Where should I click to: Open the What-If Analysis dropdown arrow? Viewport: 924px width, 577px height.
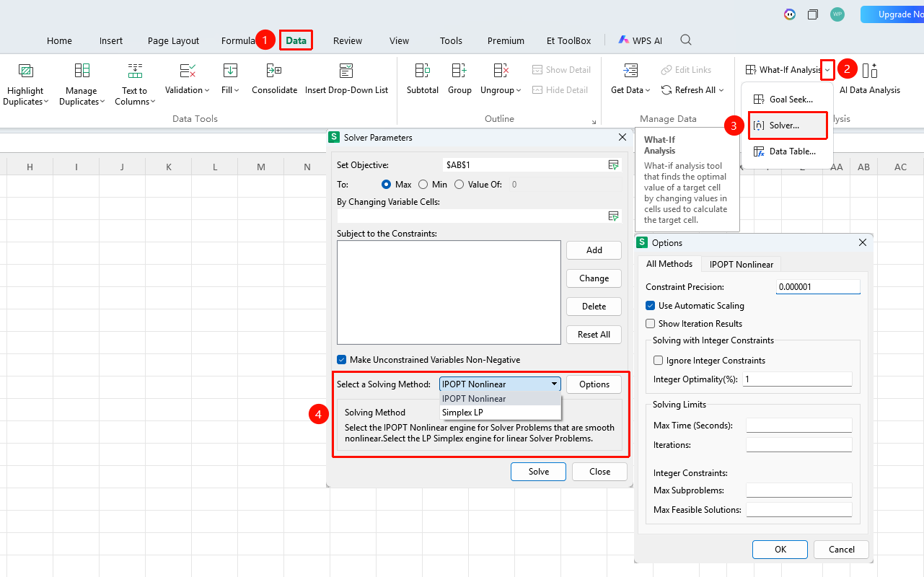pos(827,70)
